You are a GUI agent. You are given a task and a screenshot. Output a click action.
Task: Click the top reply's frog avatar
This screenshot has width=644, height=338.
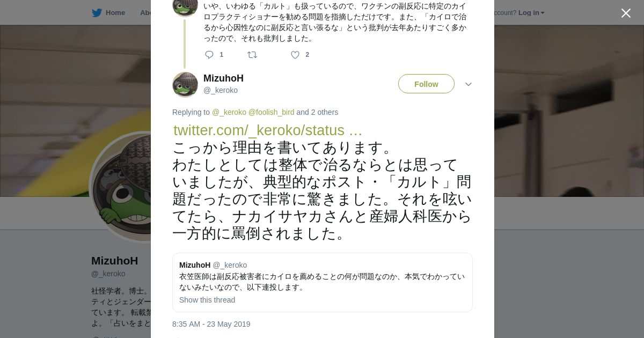pyautogui.click(x=185, y=6)
